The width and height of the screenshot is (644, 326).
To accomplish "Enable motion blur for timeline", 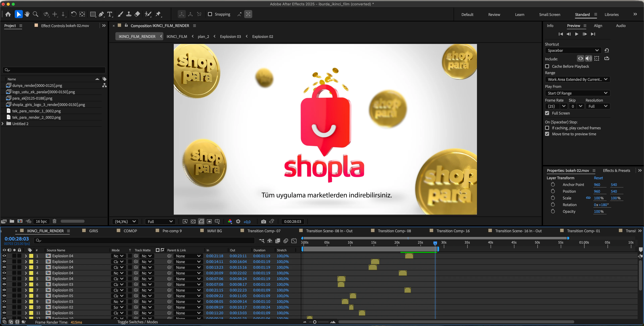I will pyautogui.click(x=286, y=240).
